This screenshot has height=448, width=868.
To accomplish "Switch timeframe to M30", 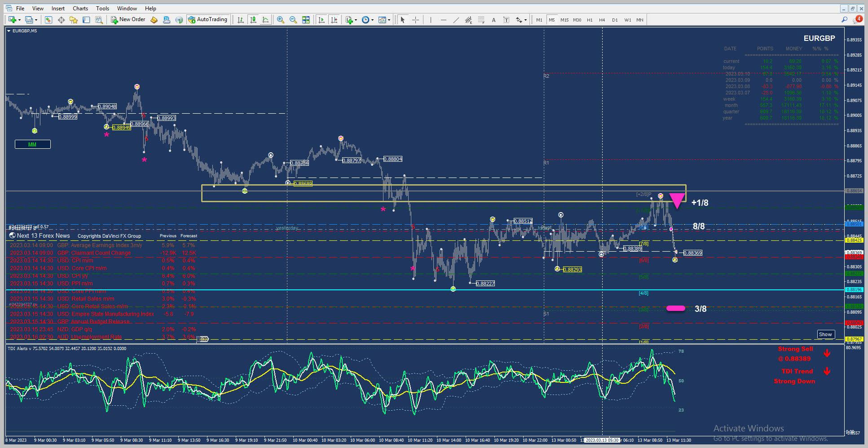I will pyautogui.click(x=577, y=20).
